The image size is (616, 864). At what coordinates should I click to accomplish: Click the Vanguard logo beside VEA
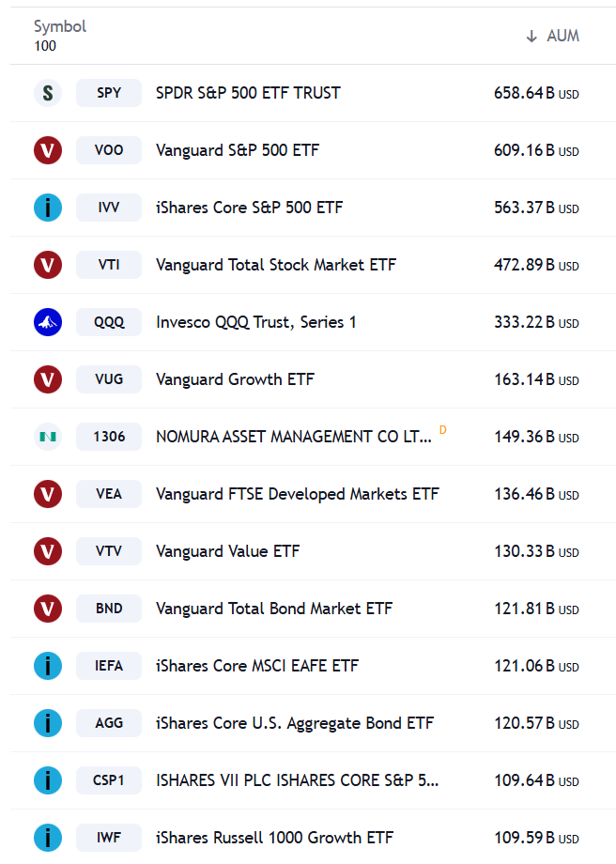pos(48,494)
